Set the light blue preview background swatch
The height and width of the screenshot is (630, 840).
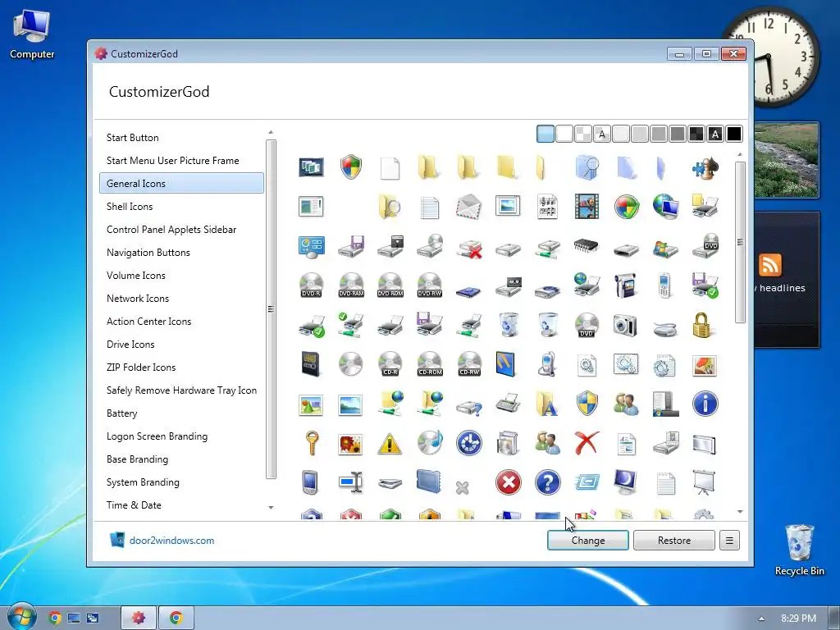pos(546,134)
